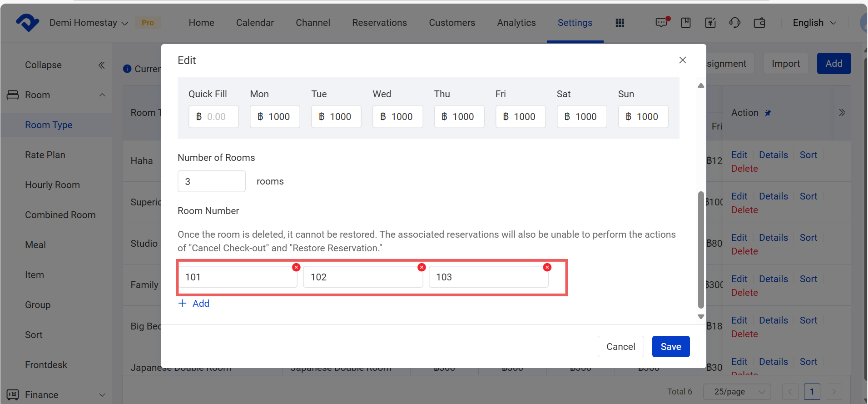The height and width of the screenshot is (404, 868).
Task: Open the apps grid icon in the header
Action: tap(620, 23)
